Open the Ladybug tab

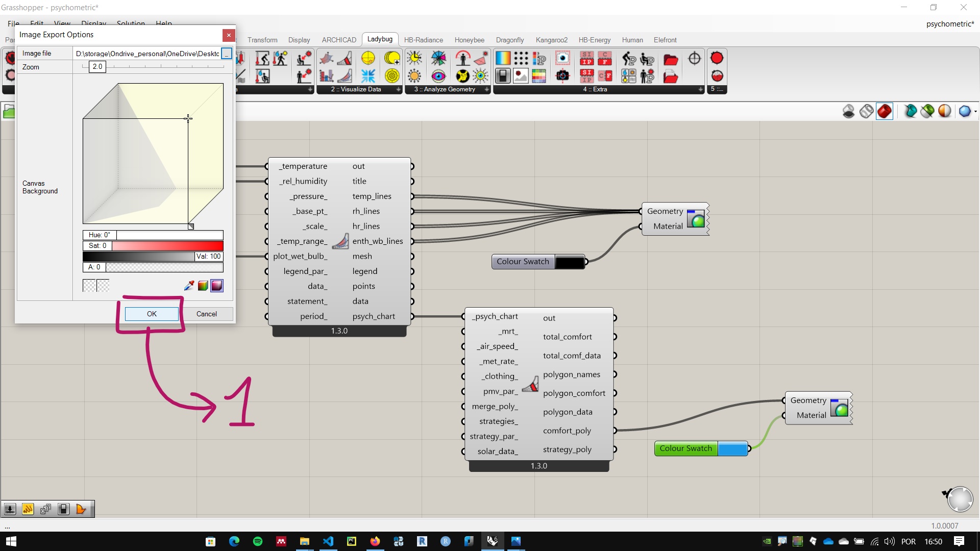[380, 39]
